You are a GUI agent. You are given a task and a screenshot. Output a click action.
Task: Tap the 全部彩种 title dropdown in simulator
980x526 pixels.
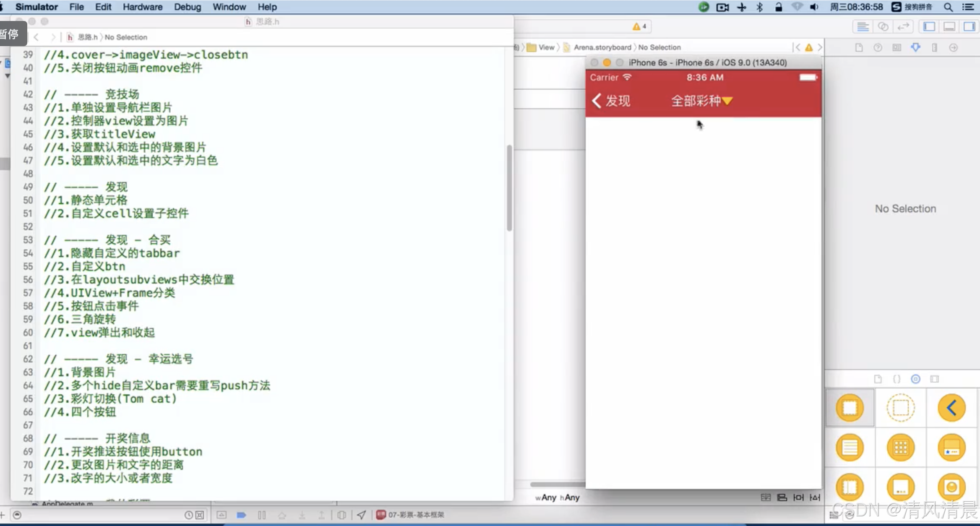point(702,101)
